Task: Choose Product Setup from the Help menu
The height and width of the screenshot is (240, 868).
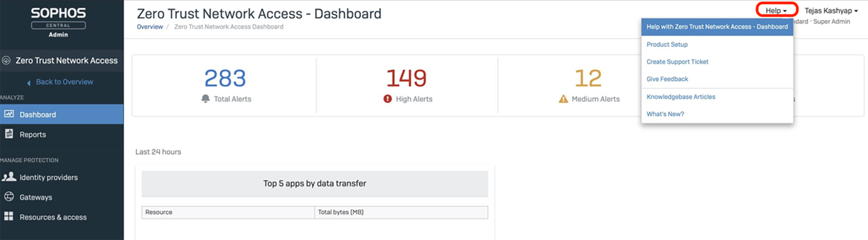Action: click(x=667, y=45)
